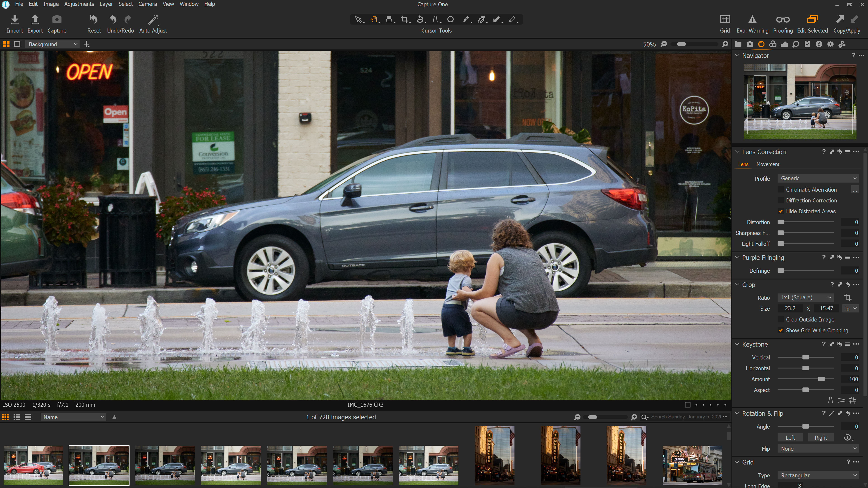
Task: Click the Distortion slider track
Action: click(809, 222)
